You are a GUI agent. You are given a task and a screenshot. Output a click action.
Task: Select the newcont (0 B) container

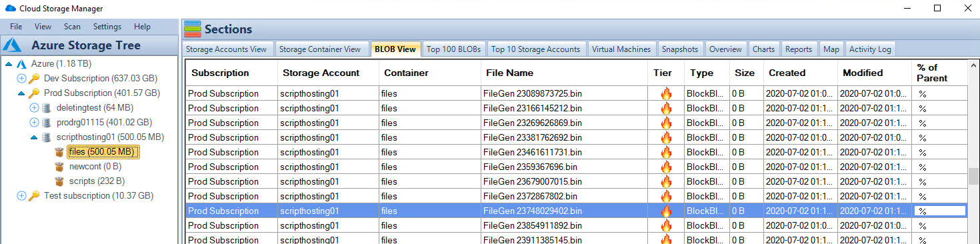pos(95,167)
